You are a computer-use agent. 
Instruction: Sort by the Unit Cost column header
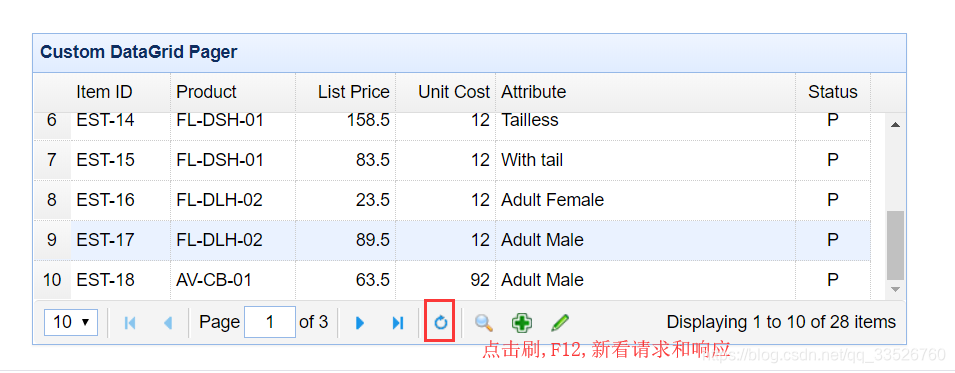[x=446, y=92]
